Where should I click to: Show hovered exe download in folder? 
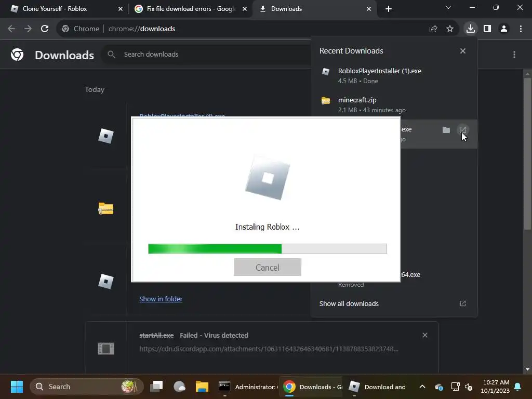(x=446, y=130)
